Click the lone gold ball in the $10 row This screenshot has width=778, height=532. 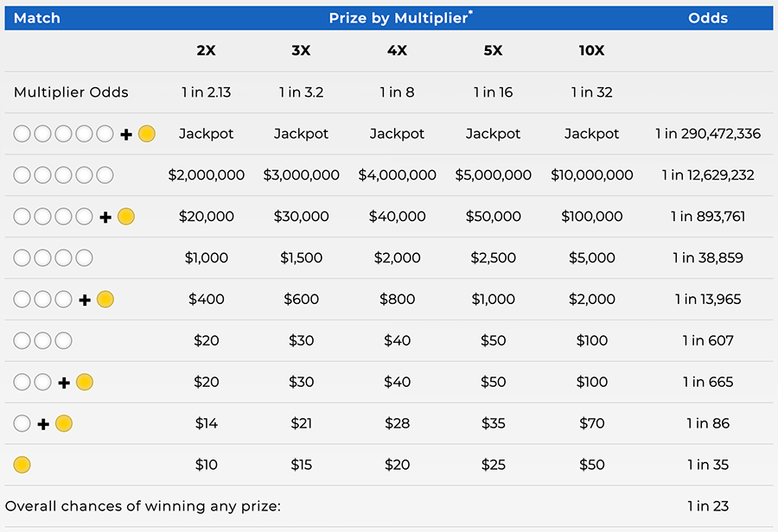pyautogui.click(x=22, y=465)
